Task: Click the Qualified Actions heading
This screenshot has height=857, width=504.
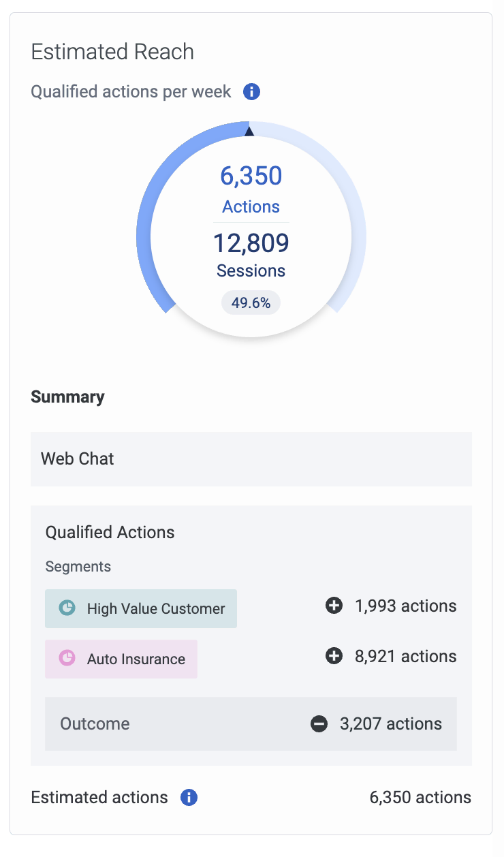Action: (110, 532)
